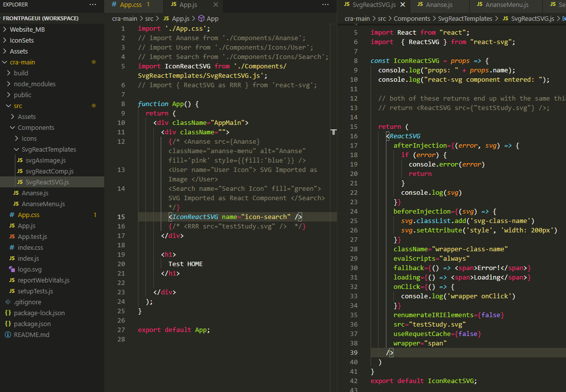Expand the Icons folder
Image resolution: width=566 pixels, height=392 pixels.
point(52,138)
